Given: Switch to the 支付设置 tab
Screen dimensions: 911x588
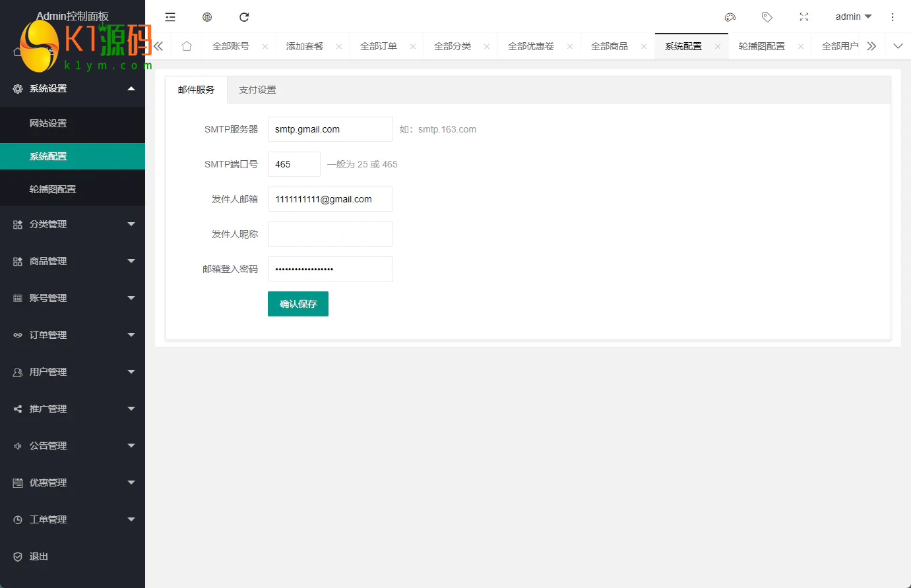Looking at the screenshot, I should click(x=257, y=90).
